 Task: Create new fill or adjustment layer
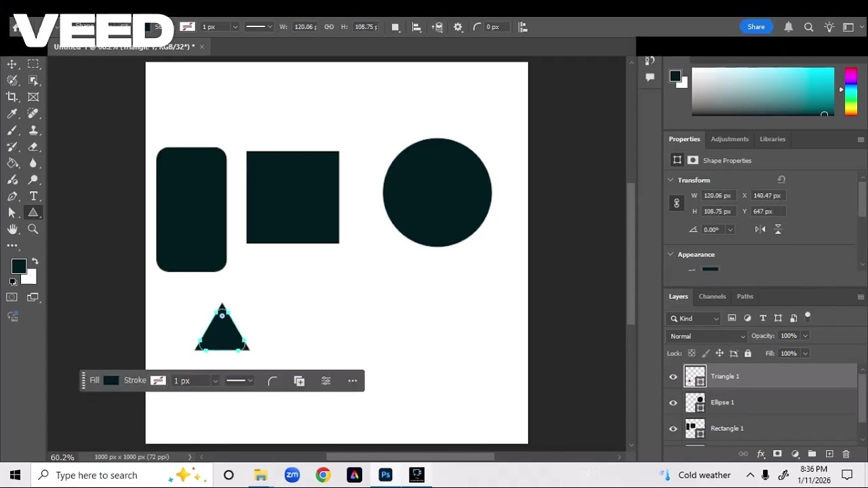[795, 454]
